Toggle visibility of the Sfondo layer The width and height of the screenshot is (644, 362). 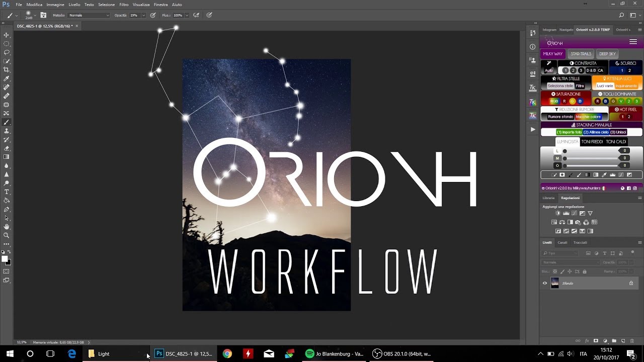point(544,283)
